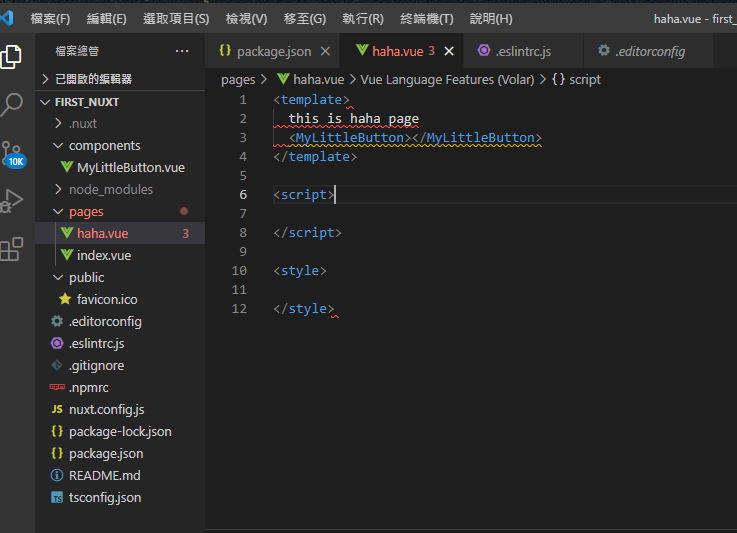
Task: Open the MyLittleButton.vue file
Action: (x=130, y=167)
